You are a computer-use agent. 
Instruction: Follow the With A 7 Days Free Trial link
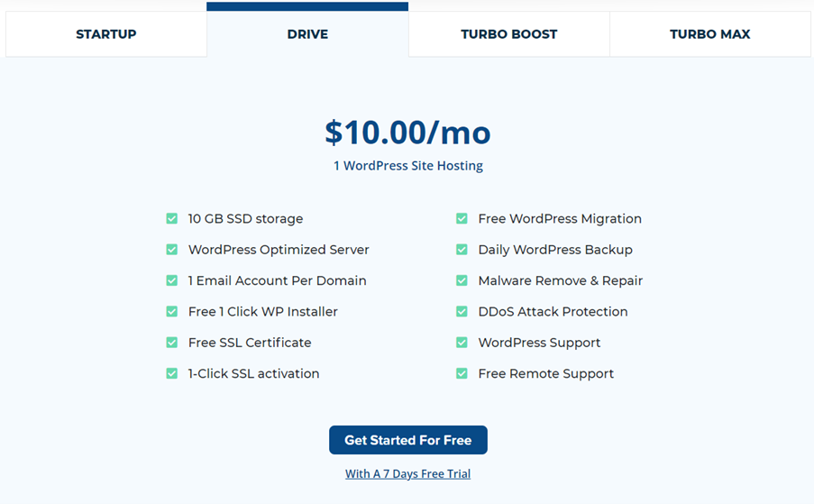click(x=408, y=474)
